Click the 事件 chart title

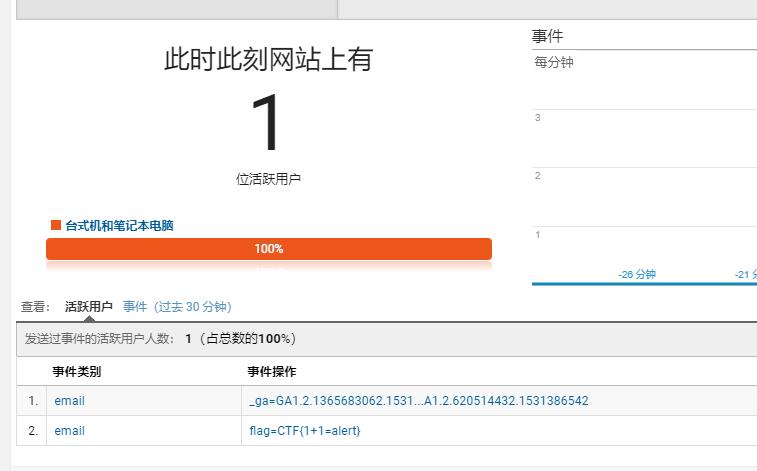point(547,37)
